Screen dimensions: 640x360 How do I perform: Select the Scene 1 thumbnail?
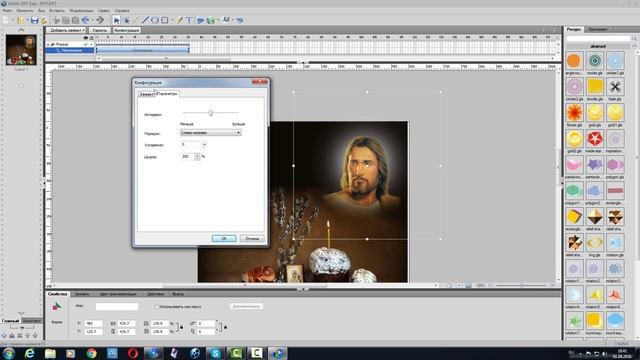pyautogui.click(x=21, y=50)
